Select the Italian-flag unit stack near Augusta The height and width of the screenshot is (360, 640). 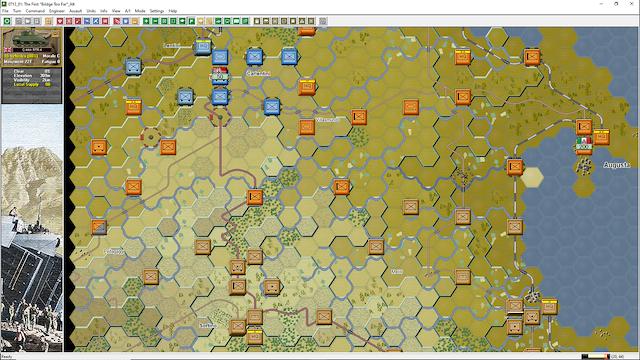[584, 145]
